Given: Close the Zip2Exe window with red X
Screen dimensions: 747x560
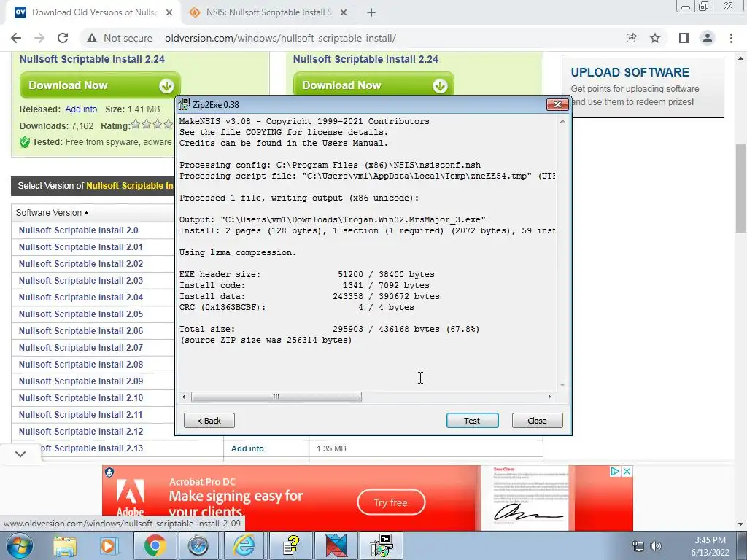Looking at the screenshot, I should coord(557,104).
